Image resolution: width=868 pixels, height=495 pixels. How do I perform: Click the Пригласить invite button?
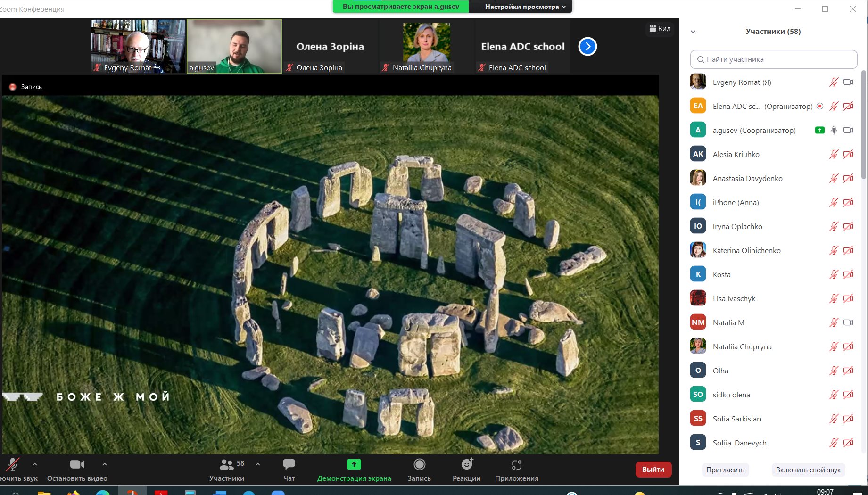(x=725, y=470)
